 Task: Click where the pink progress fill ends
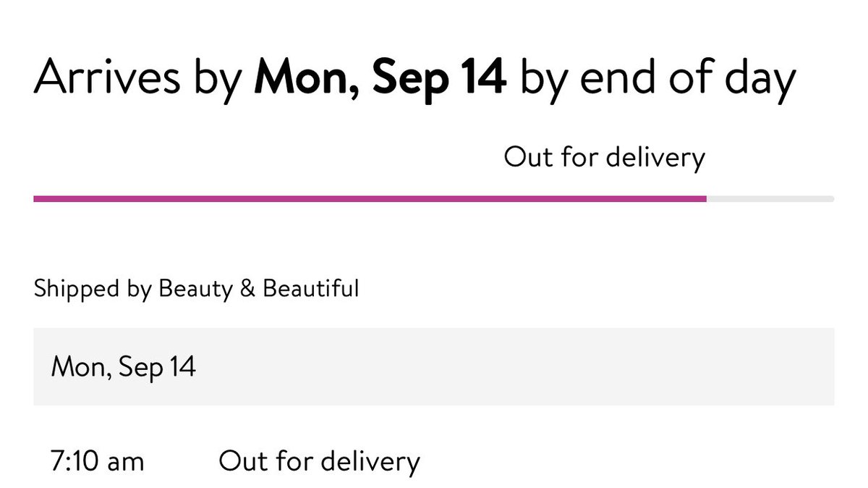tap(705, 198)
